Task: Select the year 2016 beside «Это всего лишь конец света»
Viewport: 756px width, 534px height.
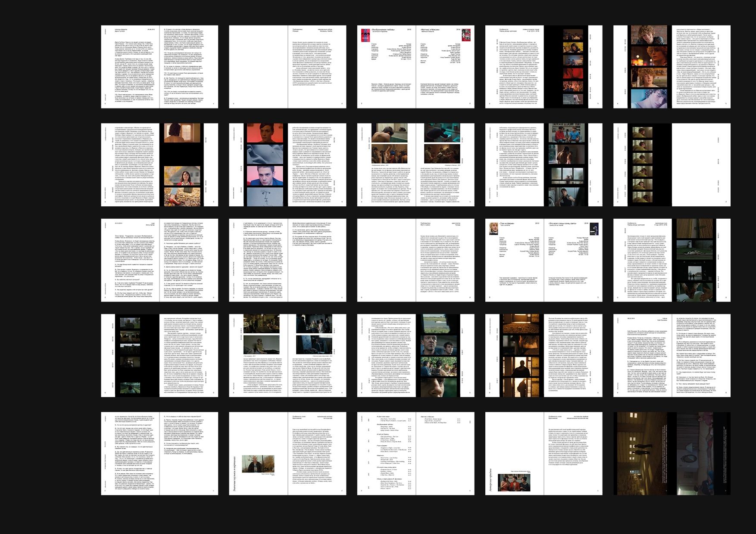Action: (586, 224)
